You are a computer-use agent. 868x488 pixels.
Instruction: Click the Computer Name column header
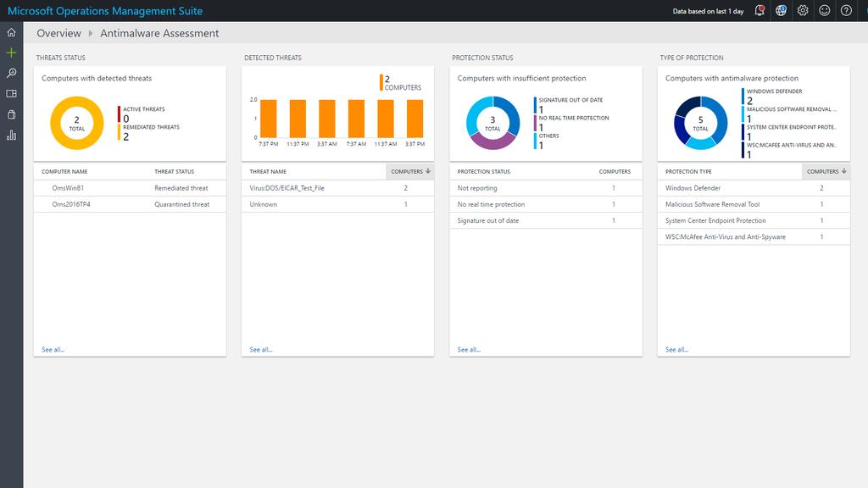tap(64, 171)
